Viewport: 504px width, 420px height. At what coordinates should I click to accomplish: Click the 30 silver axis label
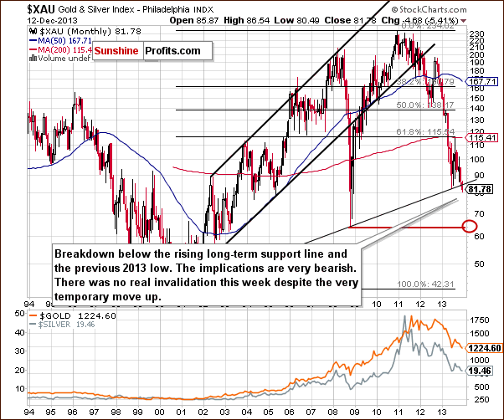pos(20,351)
